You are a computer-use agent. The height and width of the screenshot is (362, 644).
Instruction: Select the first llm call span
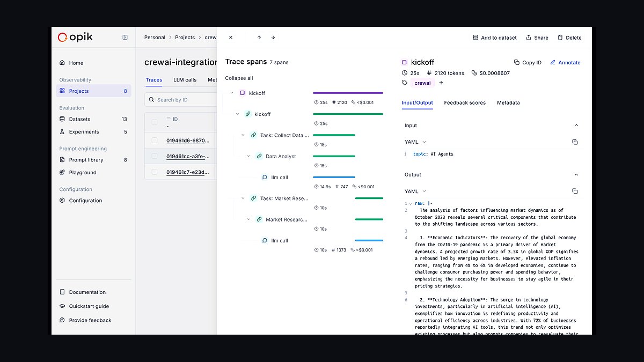pos(280,178)
